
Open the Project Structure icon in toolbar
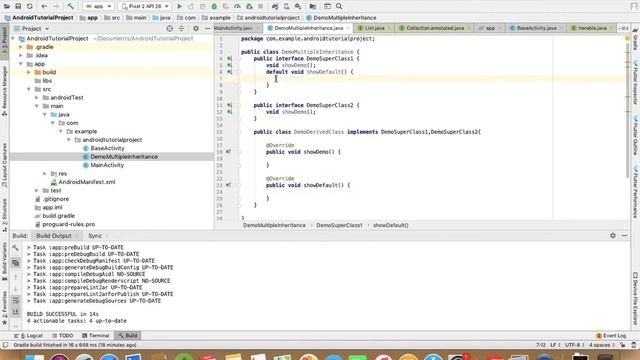point(313,7)
